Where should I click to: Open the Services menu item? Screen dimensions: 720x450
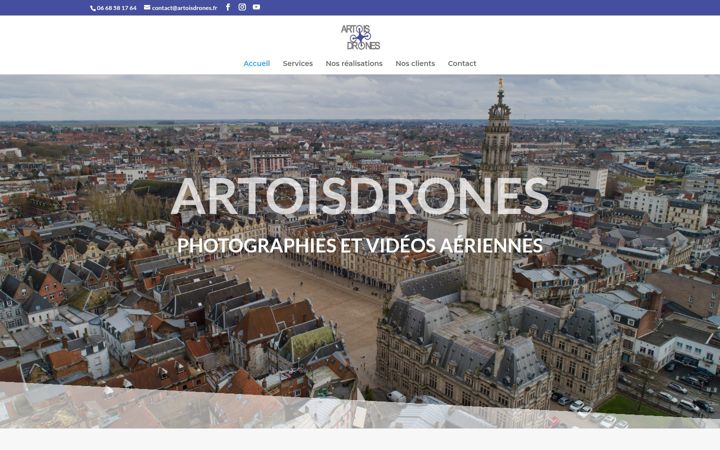tap(298, 63)
